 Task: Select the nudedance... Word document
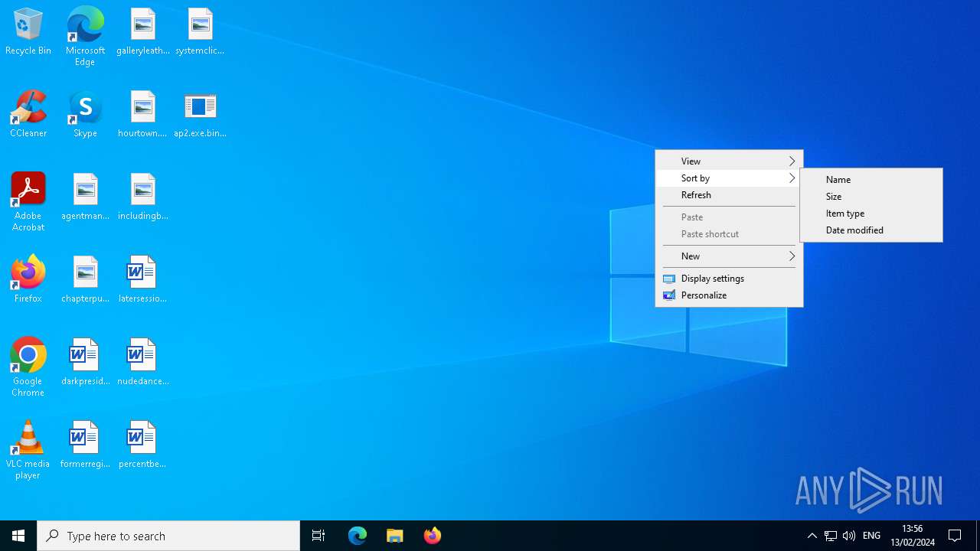(143, 362)
